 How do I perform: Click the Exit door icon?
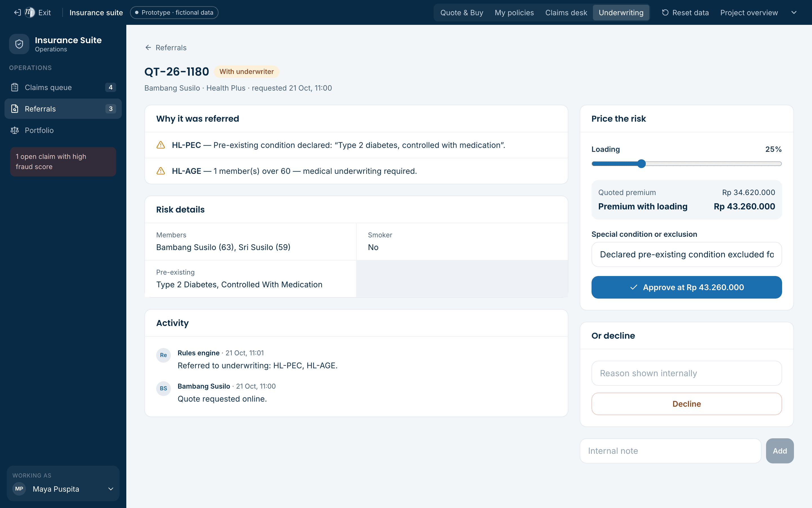pos(17,13)
